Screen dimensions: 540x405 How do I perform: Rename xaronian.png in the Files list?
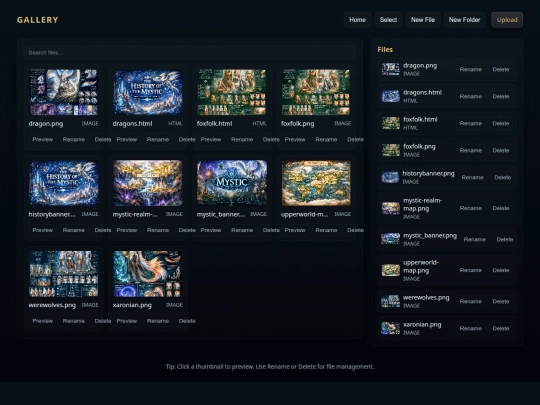tap(470, 329)
